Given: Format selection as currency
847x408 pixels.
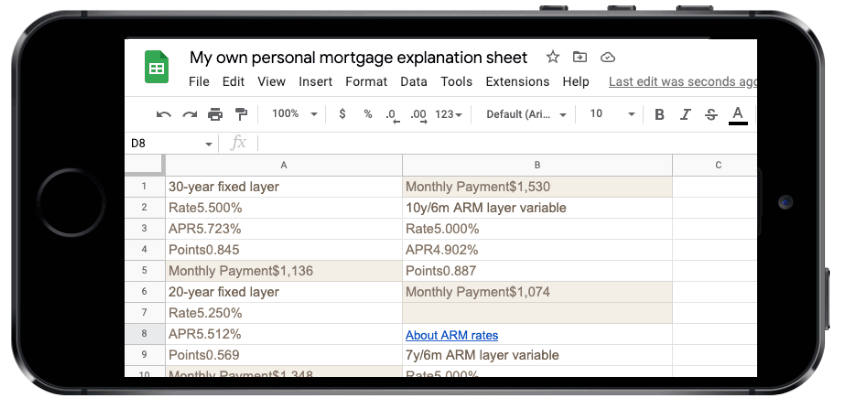Looking at the screenshot, I should tap(342, 114).
